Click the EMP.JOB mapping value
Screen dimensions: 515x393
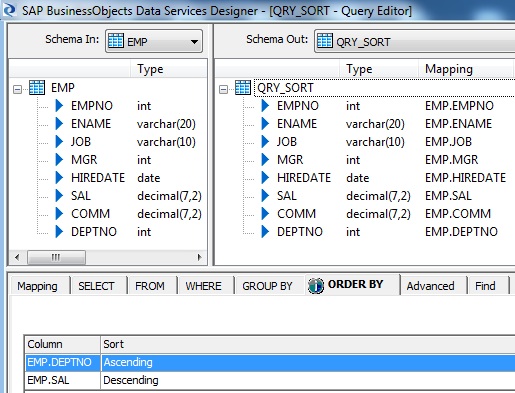tap(448, 142)
